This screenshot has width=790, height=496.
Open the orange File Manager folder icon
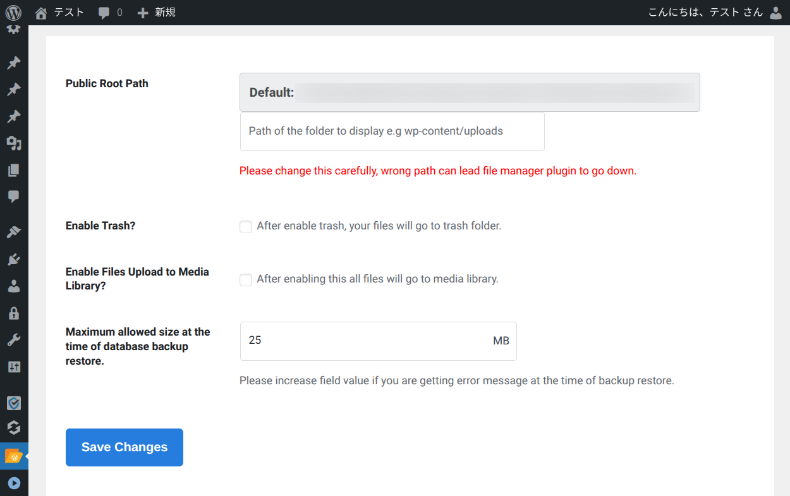coord(14,456)
